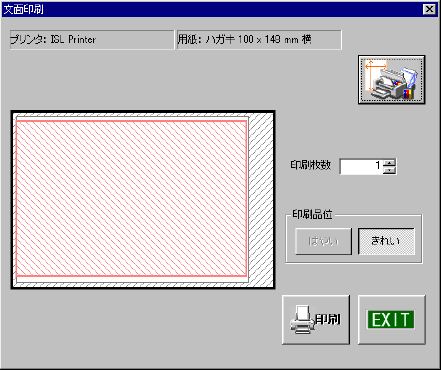Click the printer icon on the 印刷 button
This screenshot has height=370, width=441.
coord(302,320)
